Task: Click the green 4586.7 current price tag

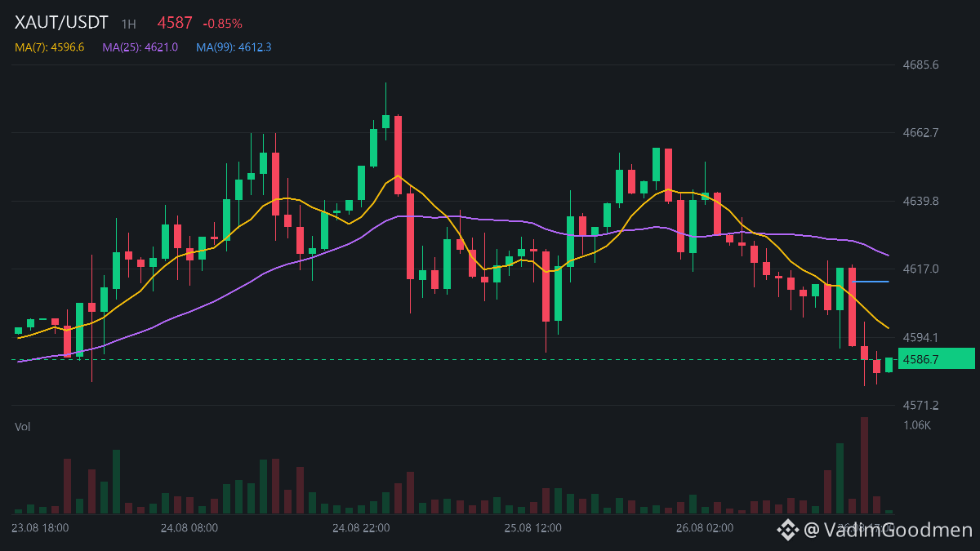Action: click(x=937, y=359)
